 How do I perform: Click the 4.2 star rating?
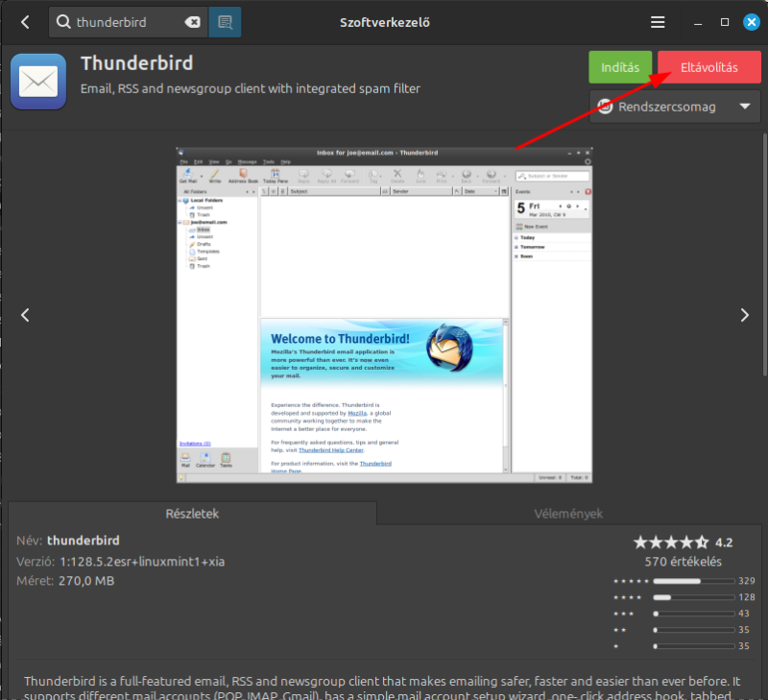tap(683, 543)
